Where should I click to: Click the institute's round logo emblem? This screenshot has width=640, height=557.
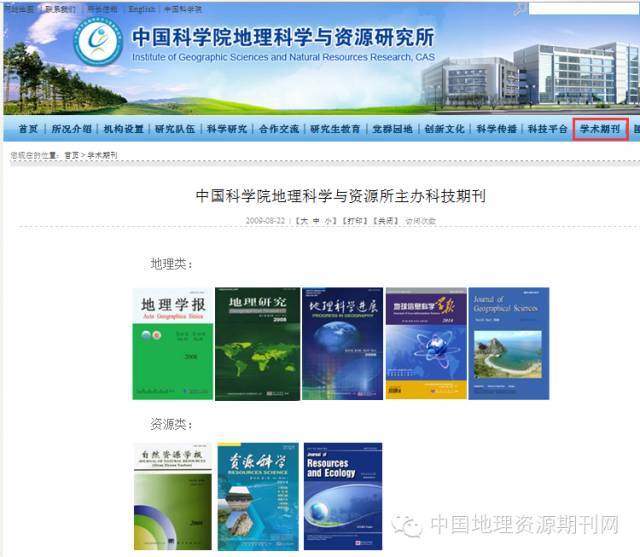pos(98,41)
